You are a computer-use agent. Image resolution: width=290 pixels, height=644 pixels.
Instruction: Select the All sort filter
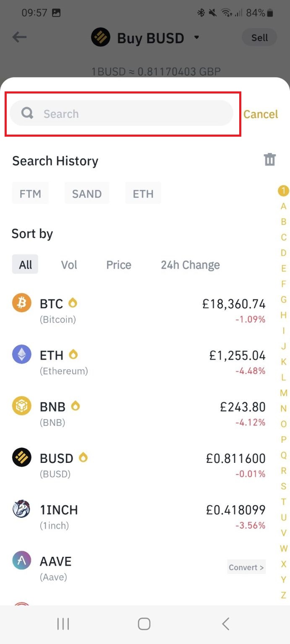pos(25,265)
